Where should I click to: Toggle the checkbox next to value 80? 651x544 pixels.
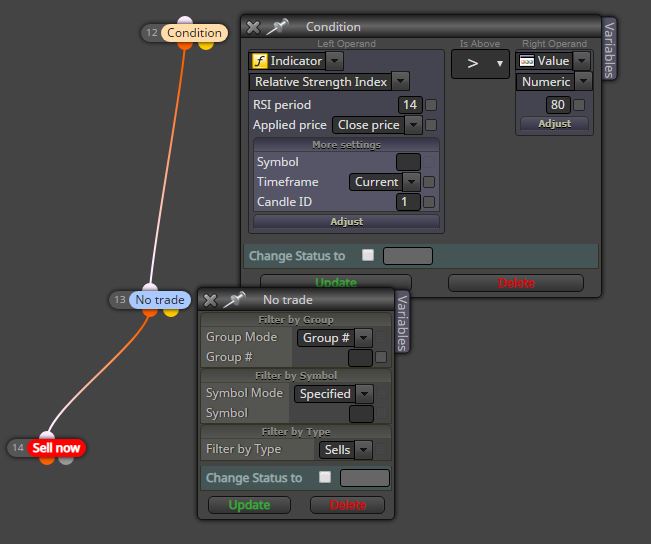(579, 105)
